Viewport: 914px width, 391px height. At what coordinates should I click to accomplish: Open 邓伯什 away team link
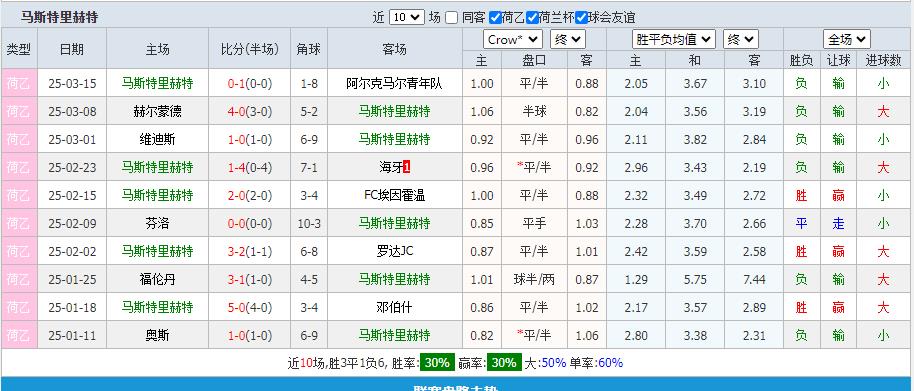(x=394, y=307)
